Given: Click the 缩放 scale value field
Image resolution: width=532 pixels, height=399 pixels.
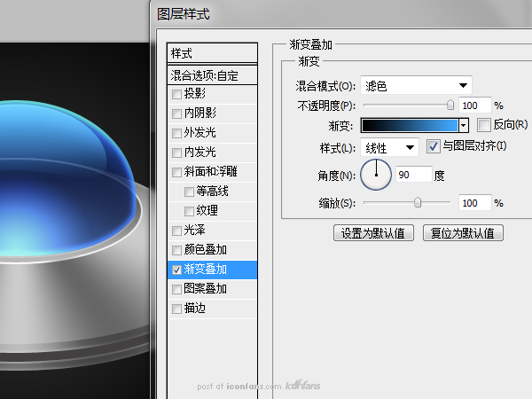Looking at the screenshot, I should point(474,203).
